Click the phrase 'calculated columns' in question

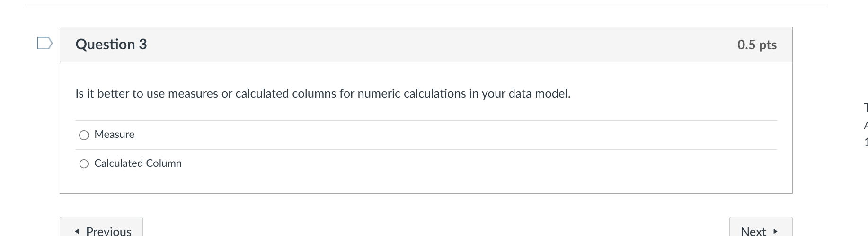(x=286, y=93)
